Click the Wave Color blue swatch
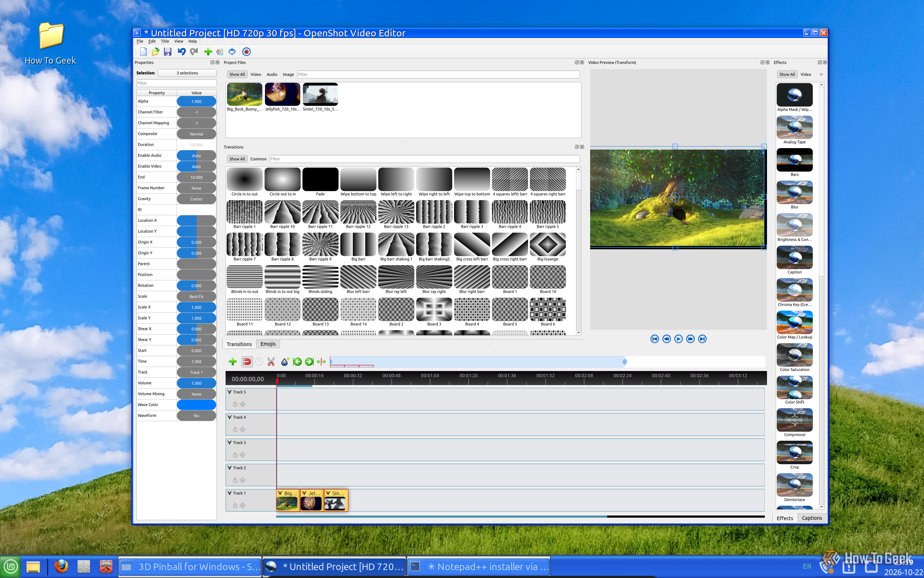 coord(196,405)
